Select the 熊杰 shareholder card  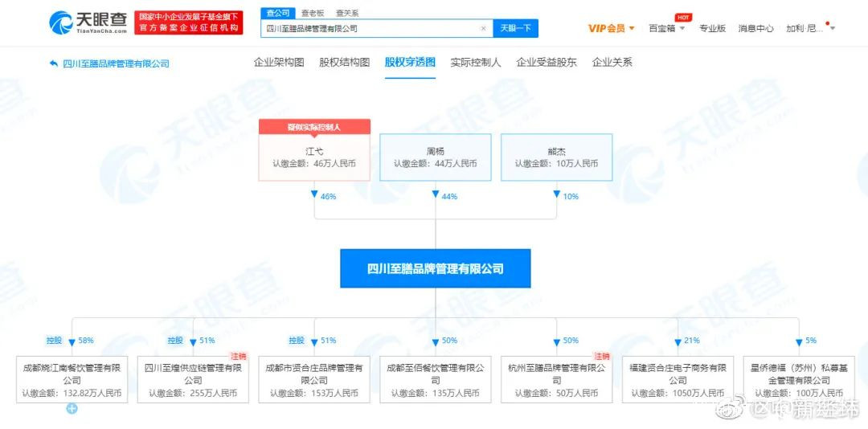pos(557,157)
